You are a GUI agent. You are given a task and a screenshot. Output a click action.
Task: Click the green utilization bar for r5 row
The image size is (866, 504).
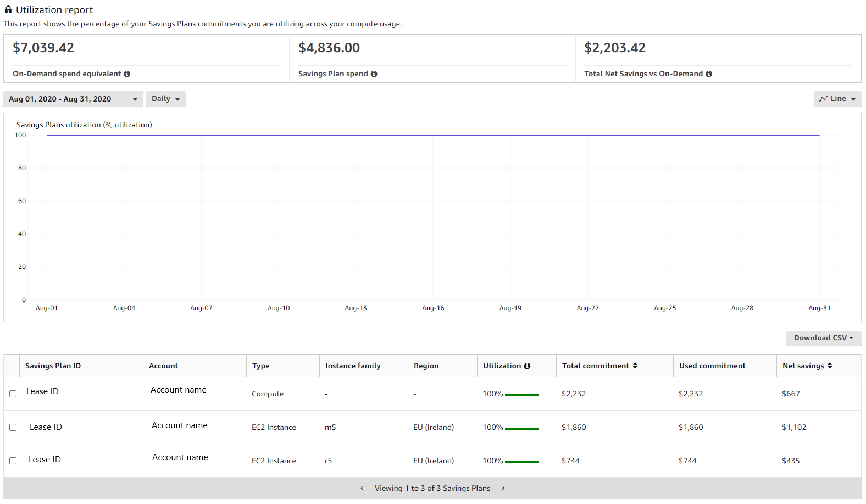[x=521, y=462]
